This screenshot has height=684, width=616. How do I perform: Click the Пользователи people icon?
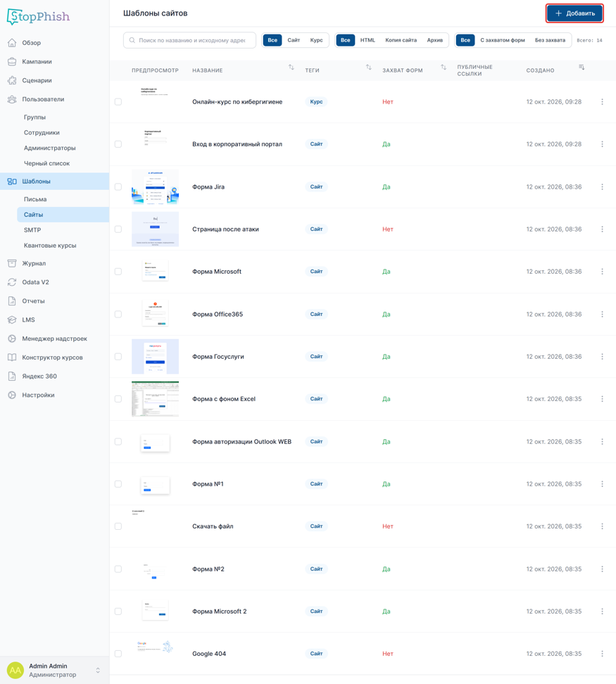(x=12, y=99)
